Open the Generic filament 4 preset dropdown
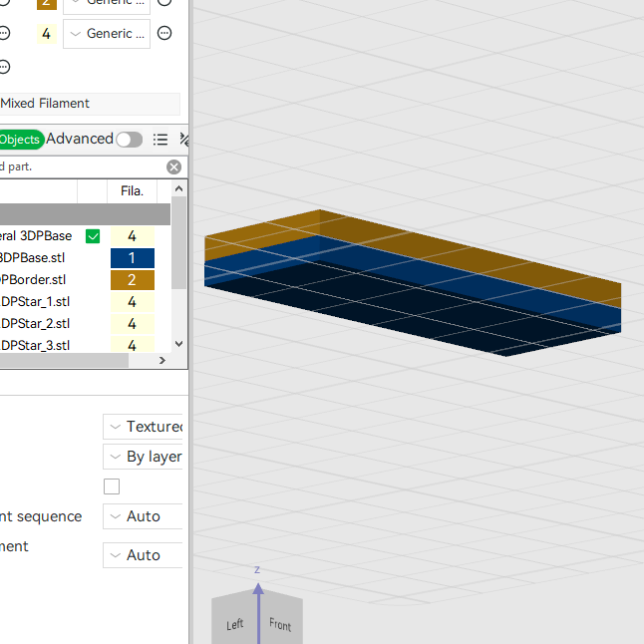 107,34
